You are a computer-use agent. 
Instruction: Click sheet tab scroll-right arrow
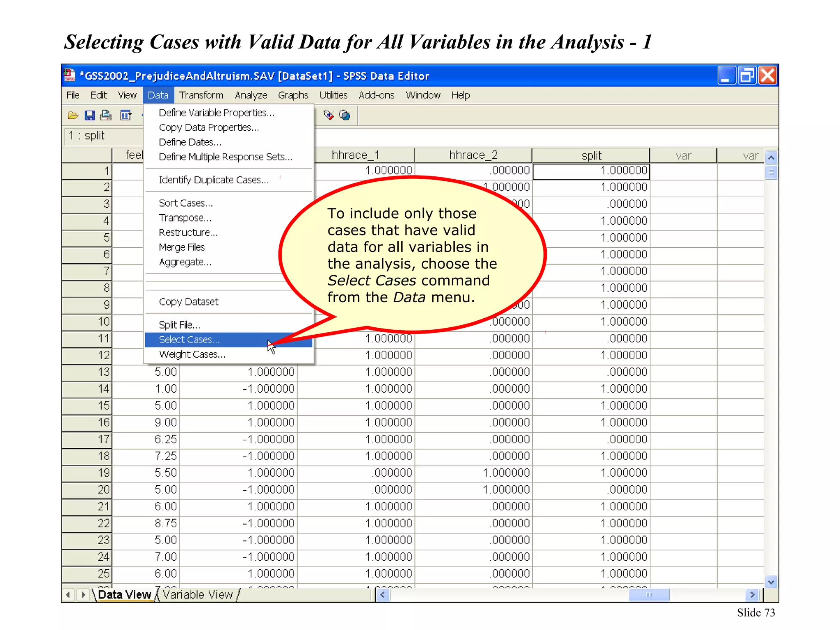coord(84,595)
